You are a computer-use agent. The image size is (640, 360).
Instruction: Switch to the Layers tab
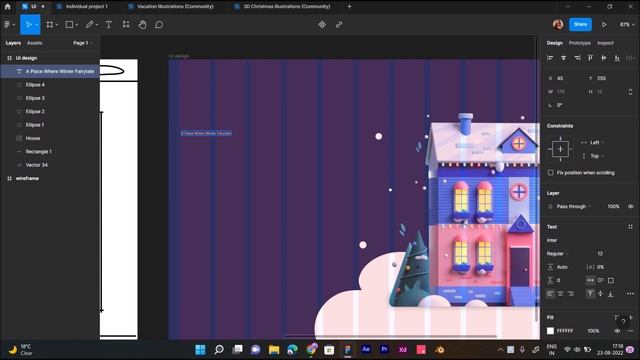[x=13, y=43]
